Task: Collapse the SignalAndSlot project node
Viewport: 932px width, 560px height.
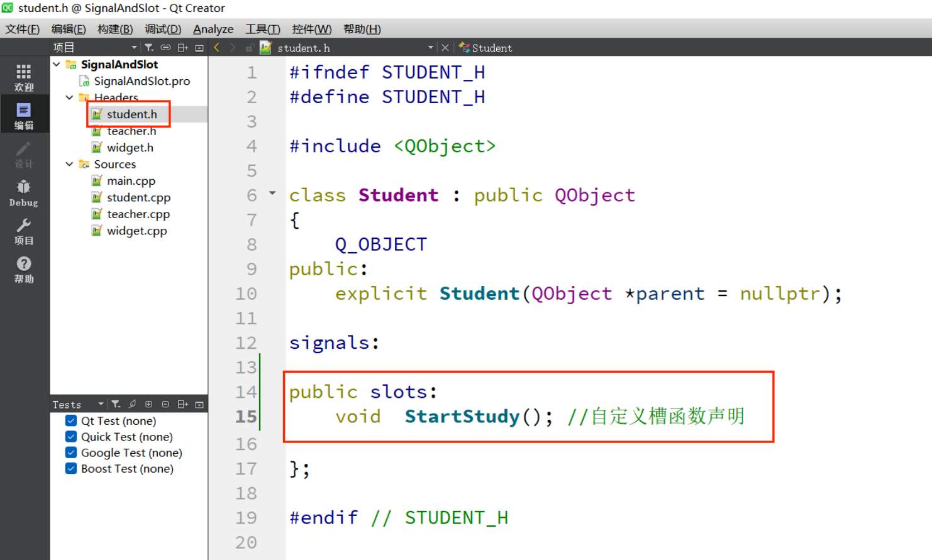Action: click(57, 64)
